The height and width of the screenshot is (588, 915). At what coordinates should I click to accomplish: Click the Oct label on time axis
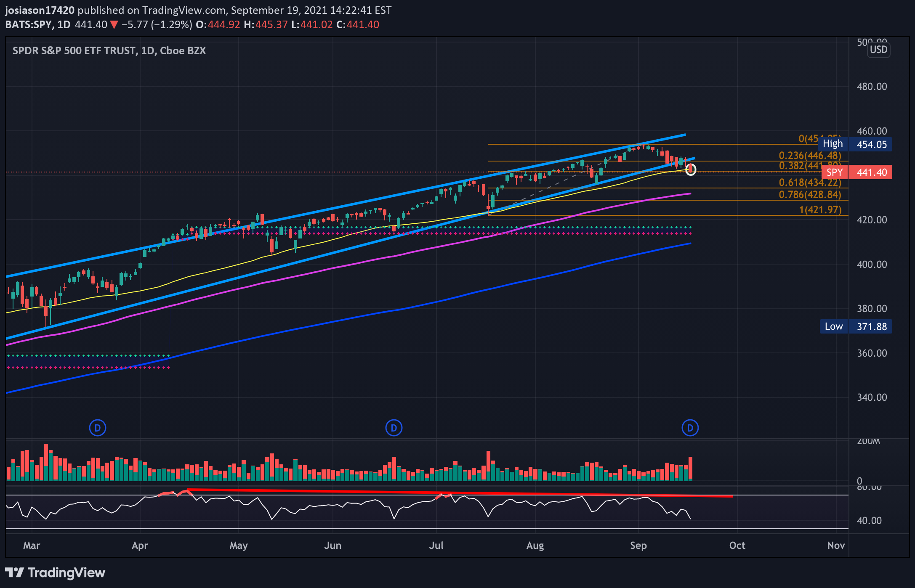point(737,546)
